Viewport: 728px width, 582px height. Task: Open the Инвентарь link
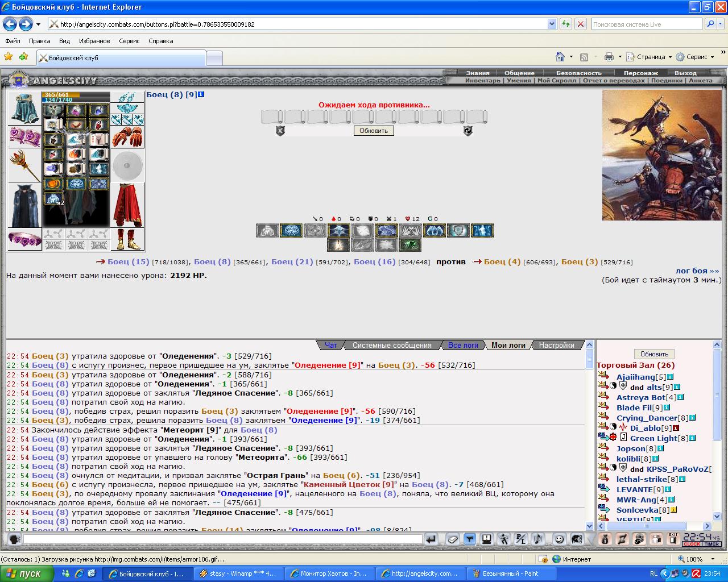[483, 81]
